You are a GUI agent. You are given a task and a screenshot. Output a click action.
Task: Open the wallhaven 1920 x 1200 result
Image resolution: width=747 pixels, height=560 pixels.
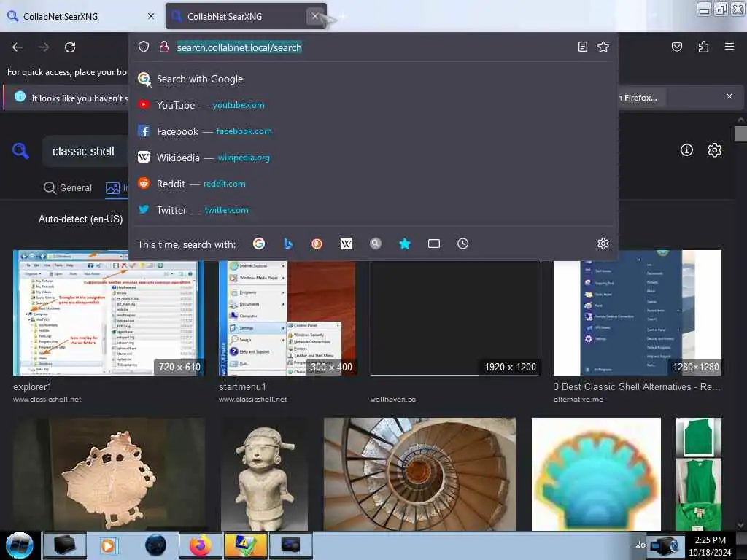pyautogui.click(x=454, y=318)
